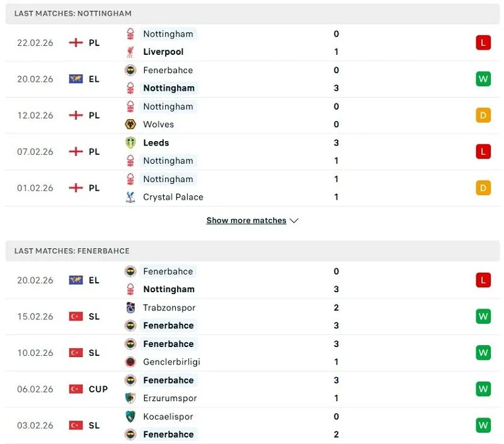
Task: Click the Trabzonspor club logo
Action: pyautogui.click(x=130, y=308)
